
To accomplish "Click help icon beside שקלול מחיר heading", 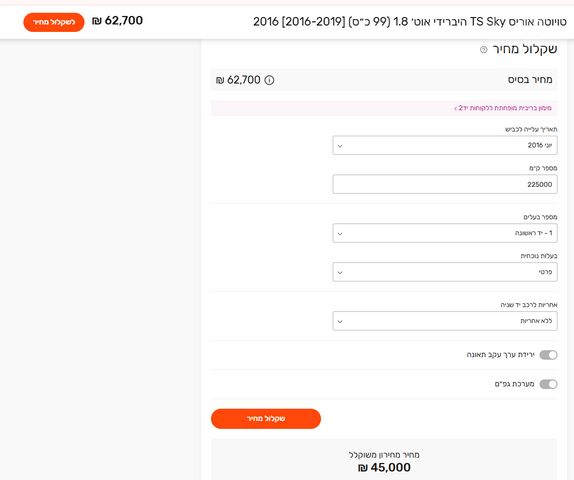I will 484,49.
